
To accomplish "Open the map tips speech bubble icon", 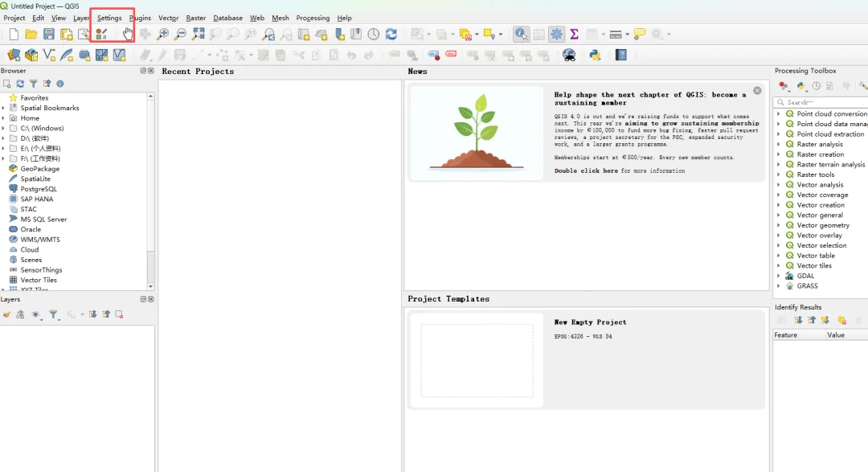I will 640,35.
